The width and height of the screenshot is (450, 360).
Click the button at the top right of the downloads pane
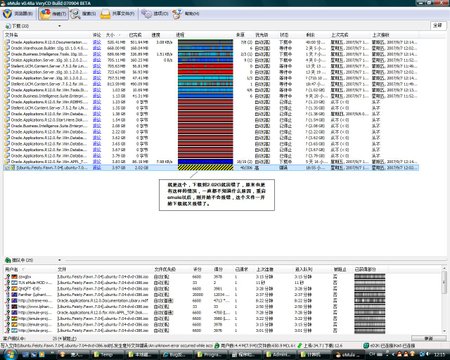[438, 26]
